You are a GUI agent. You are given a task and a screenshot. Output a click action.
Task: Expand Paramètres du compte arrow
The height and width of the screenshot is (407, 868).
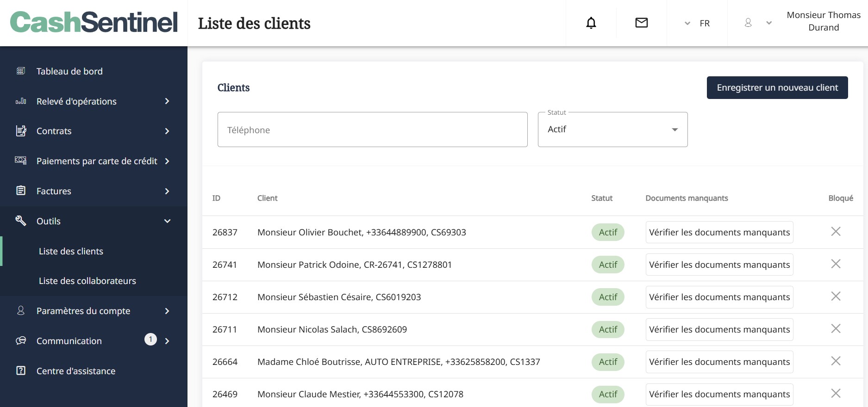point(167,311)
